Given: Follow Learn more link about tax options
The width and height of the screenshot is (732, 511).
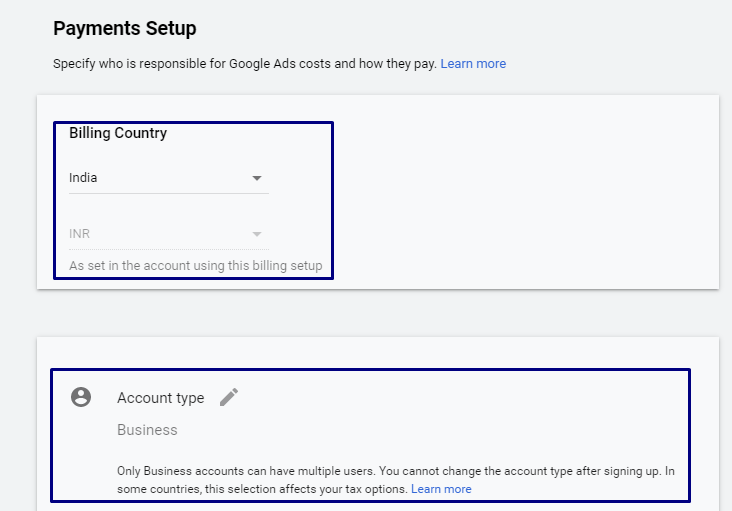Looking at the screenshot, I should [441, 489].
